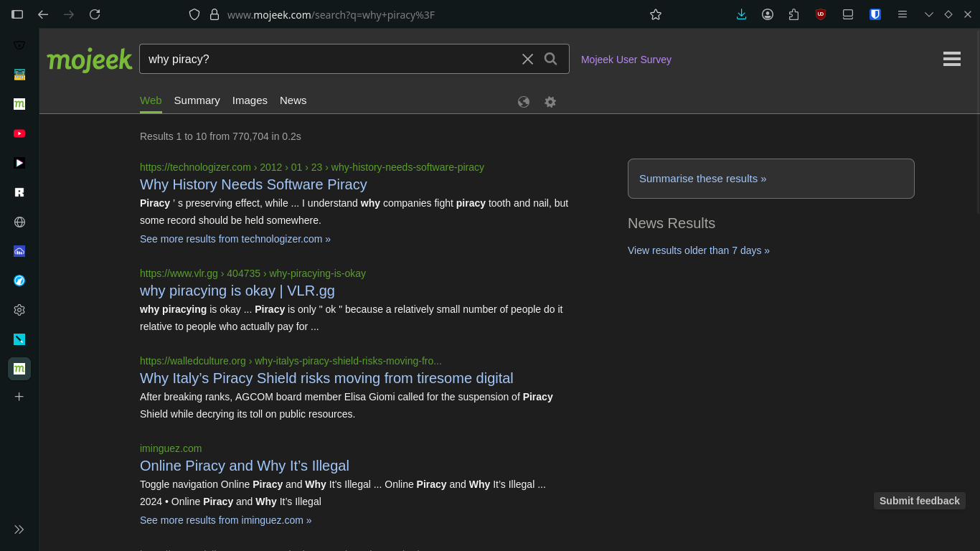Open Bitwarden password manager extension
Viewport: 980px width, 551px height.
click(875, 14)
